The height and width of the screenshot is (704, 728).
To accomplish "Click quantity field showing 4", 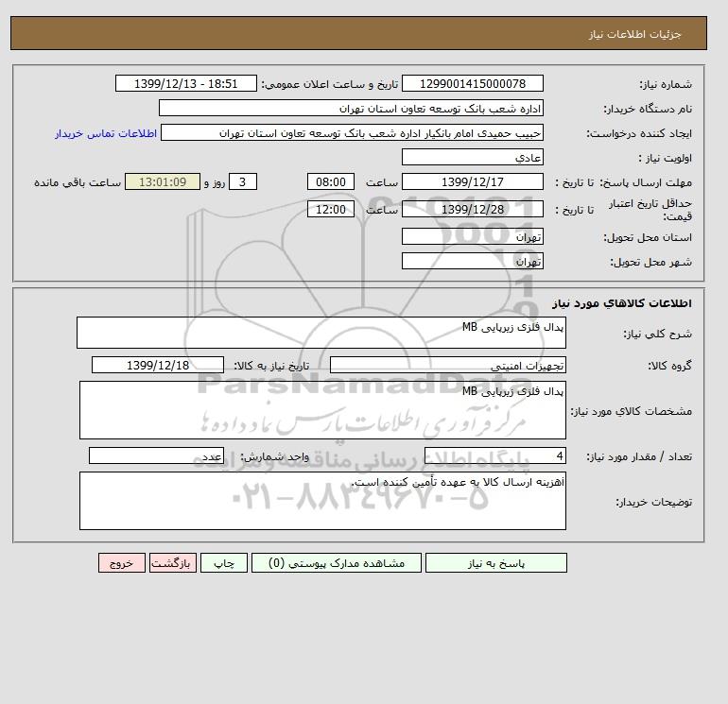I will pyautogui.click(x=495, y=455).
